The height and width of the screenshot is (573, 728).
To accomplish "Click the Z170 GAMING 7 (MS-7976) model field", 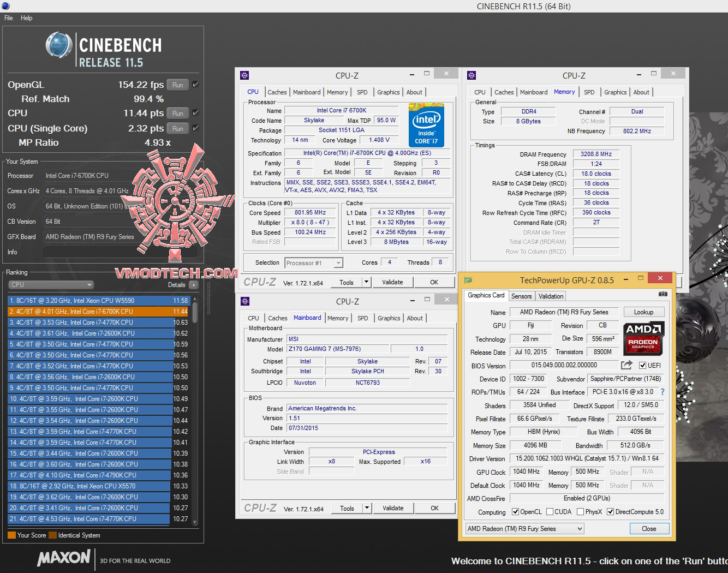I will pos(337,349).
